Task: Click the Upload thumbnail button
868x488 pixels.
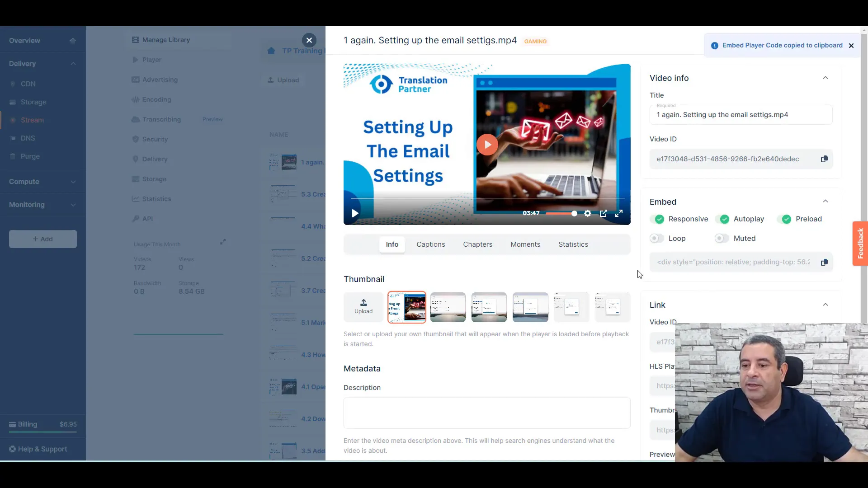Action: tap(363, 306)
